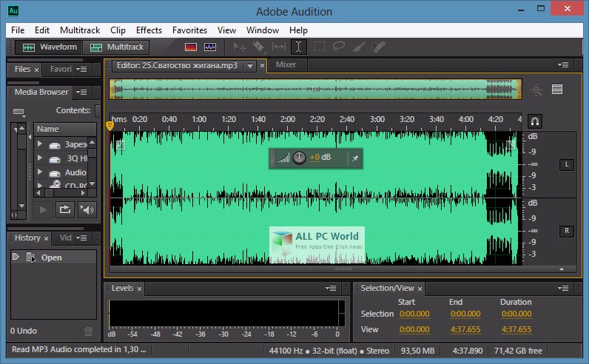Edit the Selection Duration value
The height and width of the screenshot is (364, 589).
coord(516,314)
